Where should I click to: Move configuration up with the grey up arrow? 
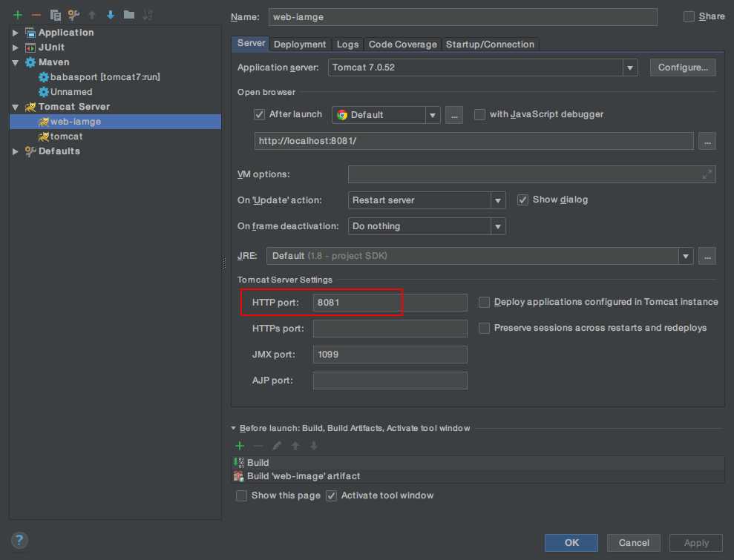[x=92, y=15]
